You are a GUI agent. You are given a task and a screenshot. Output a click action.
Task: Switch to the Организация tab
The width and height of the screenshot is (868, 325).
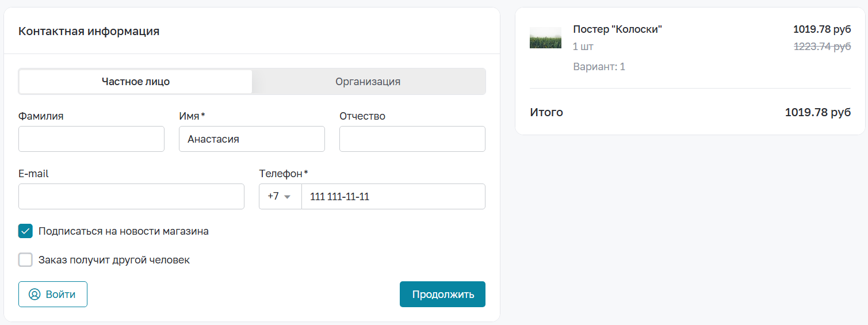click(x=368, y=82)
